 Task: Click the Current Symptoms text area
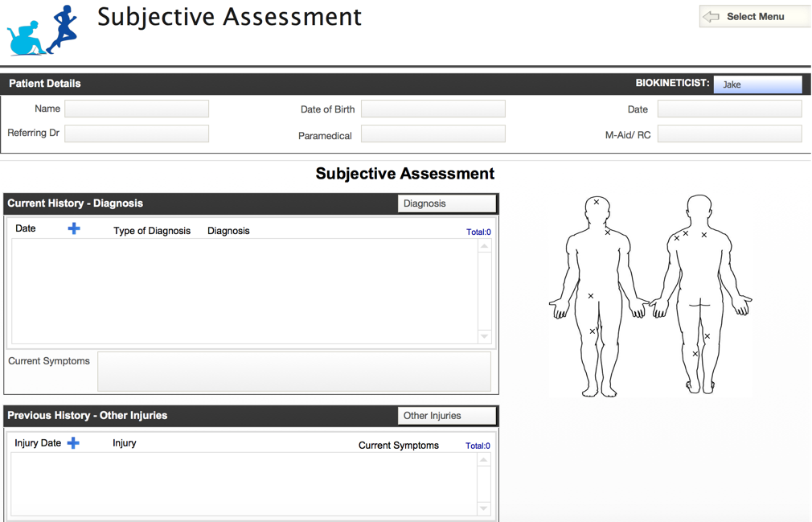tap(294, 371)
